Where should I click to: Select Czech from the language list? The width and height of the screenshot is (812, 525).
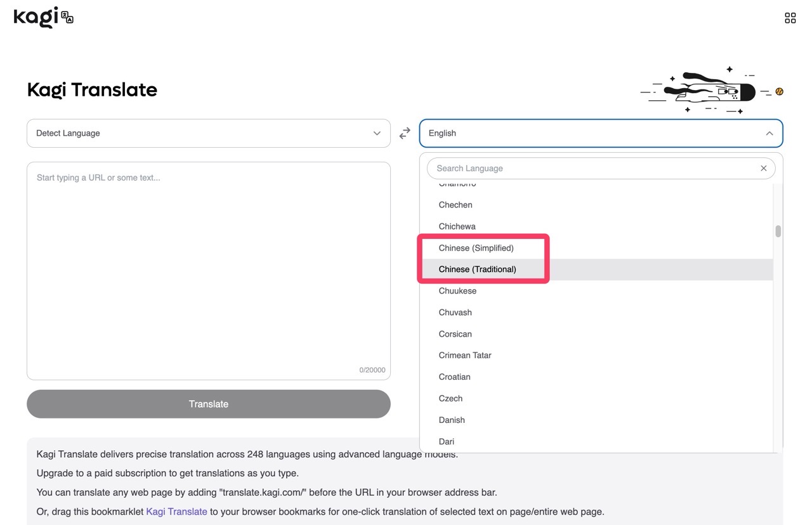tap(596, 399)
